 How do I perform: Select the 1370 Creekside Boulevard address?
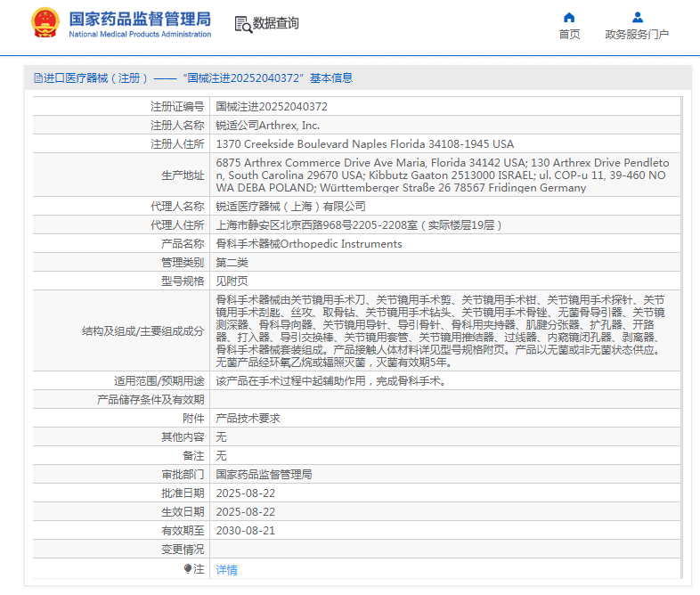pos(365,144)
